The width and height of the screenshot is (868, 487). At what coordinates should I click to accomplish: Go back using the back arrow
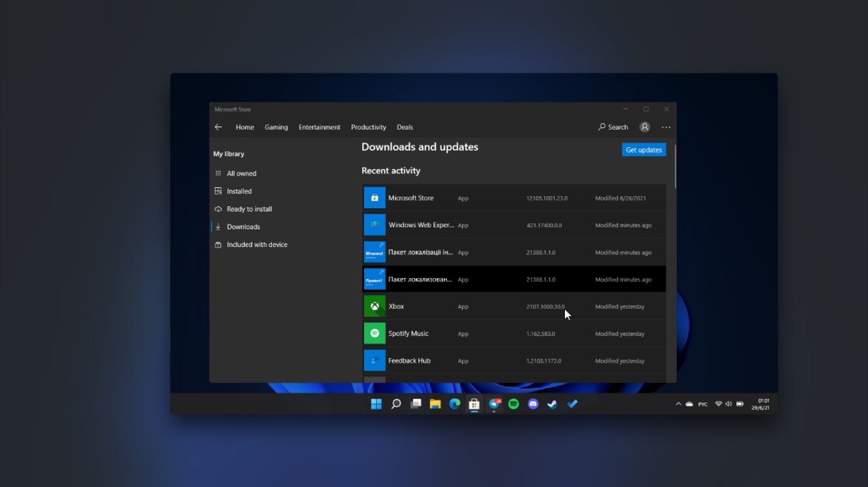click(x=218, y=127)
